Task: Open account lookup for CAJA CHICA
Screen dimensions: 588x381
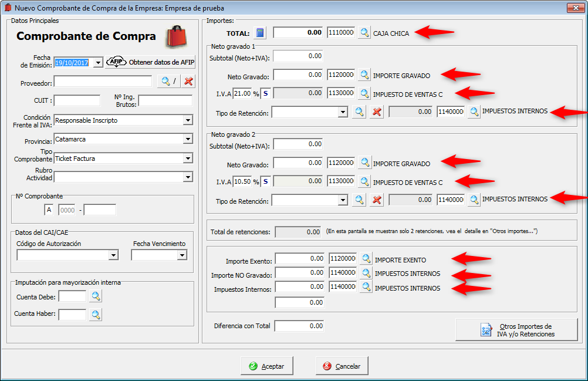Action: click(364, 33)
